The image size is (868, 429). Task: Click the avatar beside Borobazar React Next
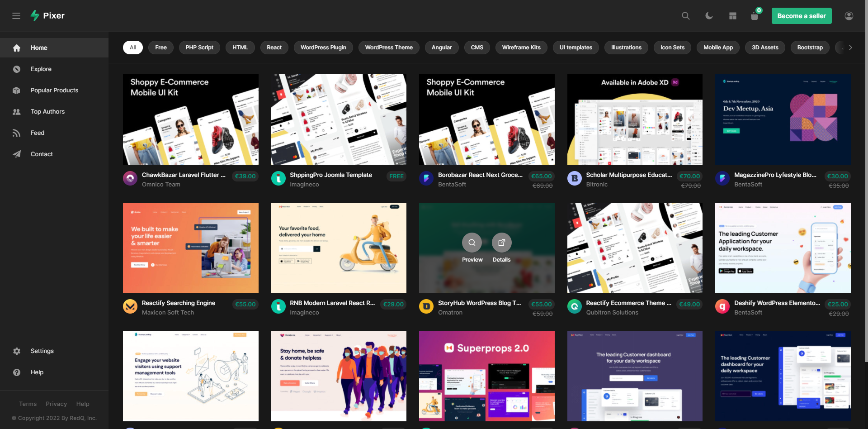(x=426, y=178)
